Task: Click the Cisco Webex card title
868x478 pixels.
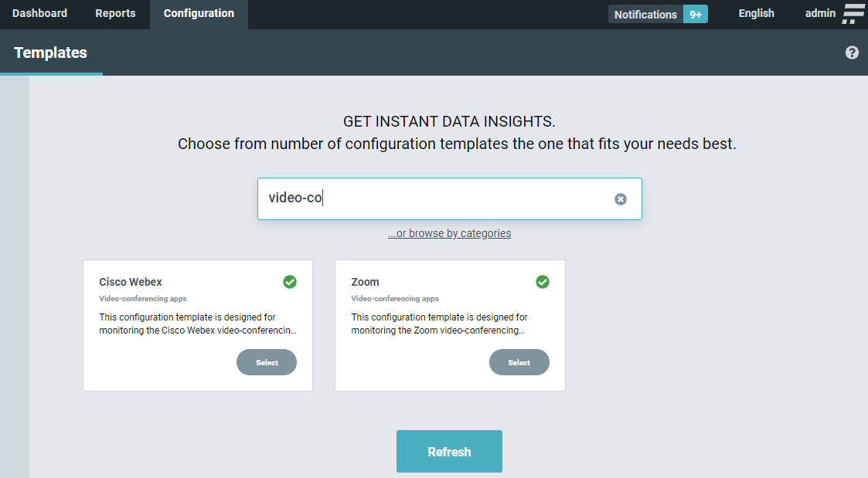Action: coord(131,282)
